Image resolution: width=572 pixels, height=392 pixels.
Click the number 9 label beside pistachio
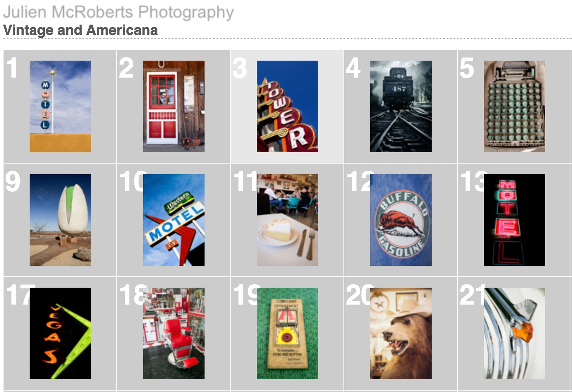13,182
